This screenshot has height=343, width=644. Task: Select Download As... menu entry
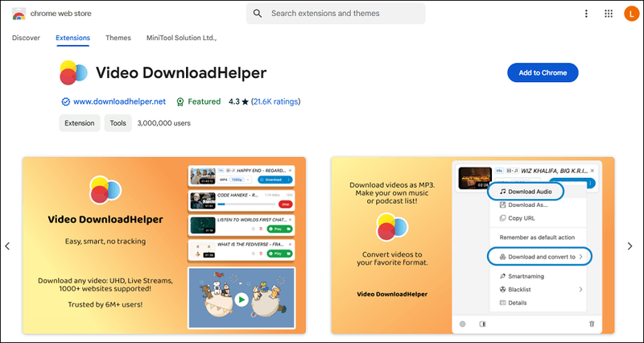pyautogui.click(x=523, y=205)
